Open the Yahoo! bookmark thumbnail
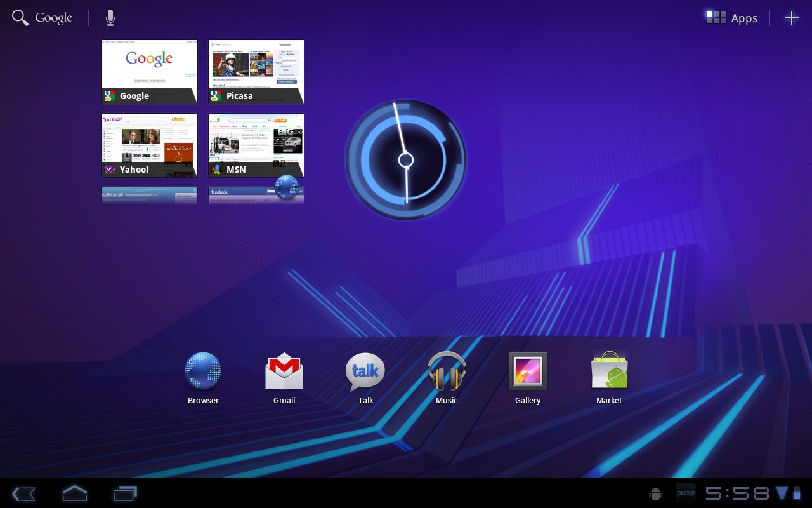 150,145
